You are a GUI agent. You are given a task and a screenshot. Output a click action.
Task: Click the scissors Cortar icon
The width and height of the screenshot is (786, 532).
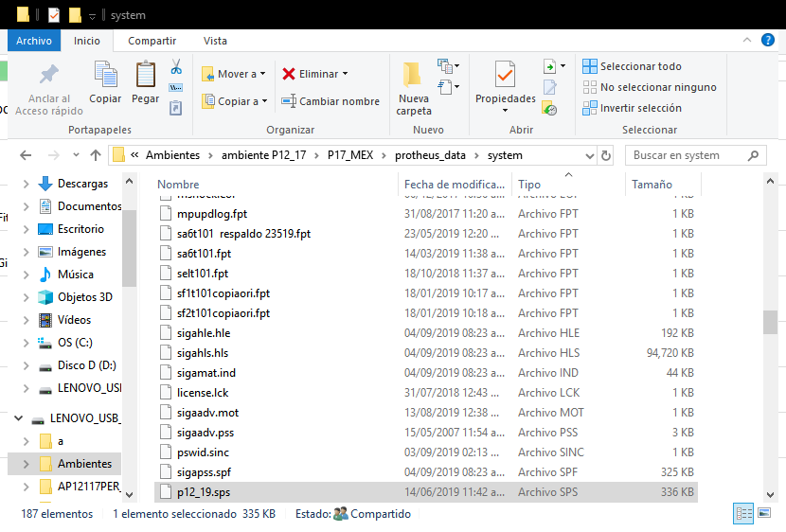point(176,66)
